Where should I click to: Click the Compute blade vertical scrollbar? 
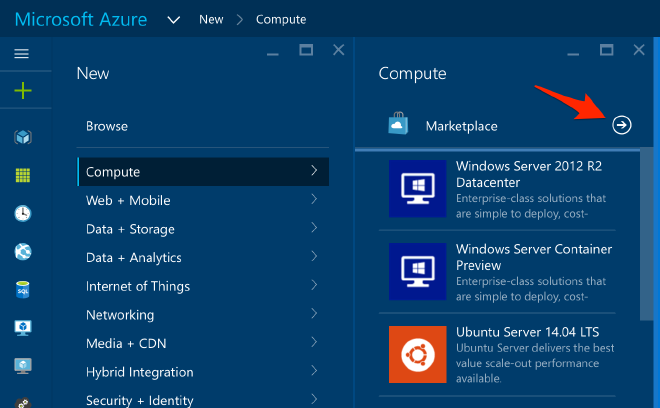(x=646, y=234)
